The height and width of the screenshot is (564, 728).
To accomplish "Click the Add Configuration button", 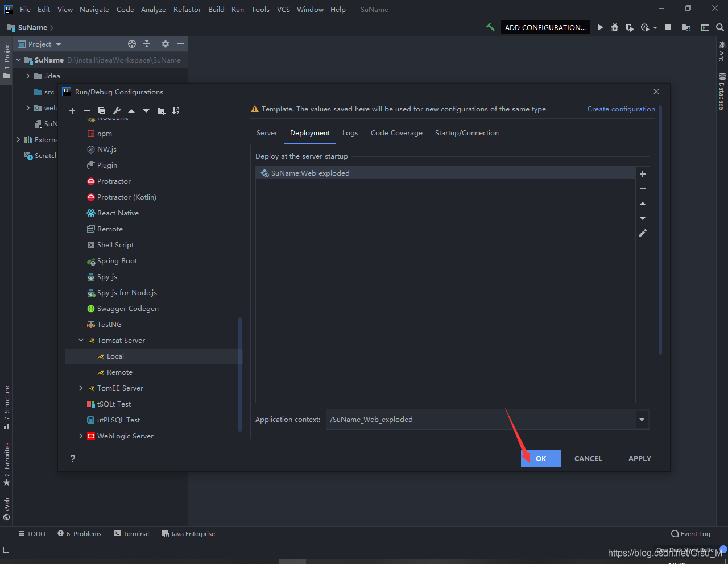I will coord(545,27).
